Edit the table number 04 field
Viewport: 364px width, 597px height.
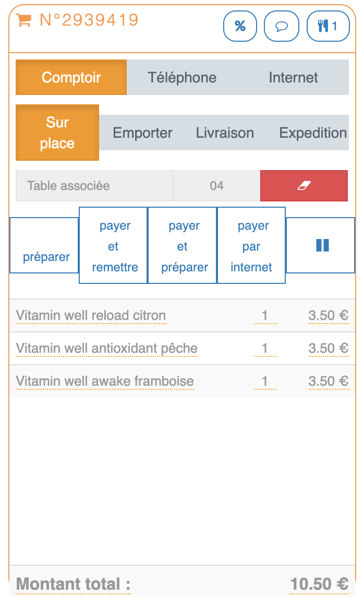pos(216,186)
